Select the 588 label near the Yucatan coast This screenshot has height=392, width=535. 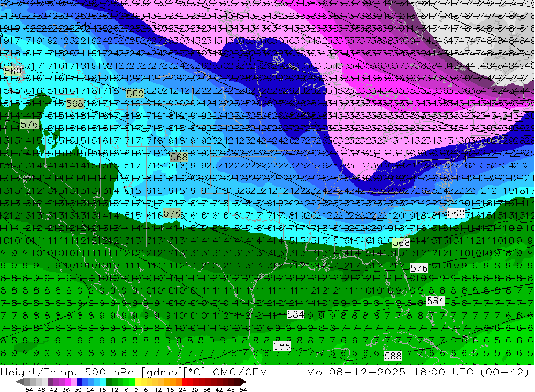click(282, 347)
